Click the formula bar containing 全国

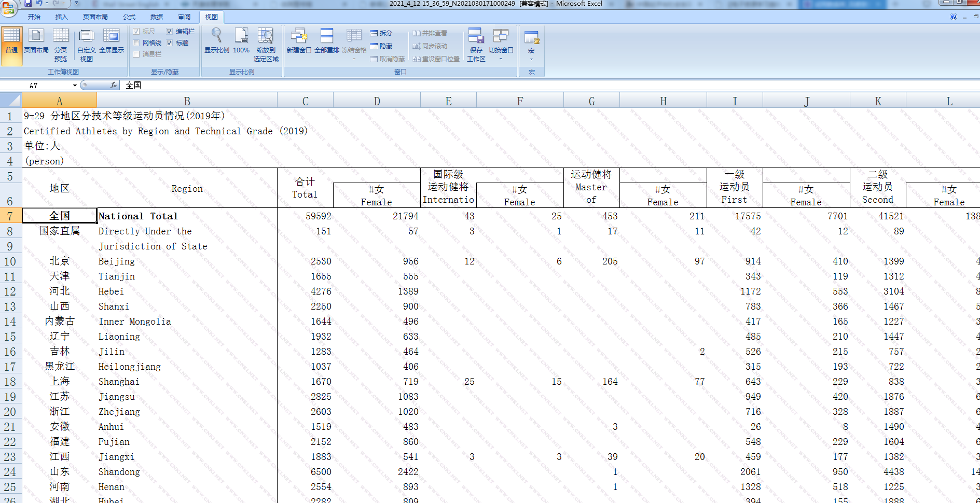[x=550, y=85]
